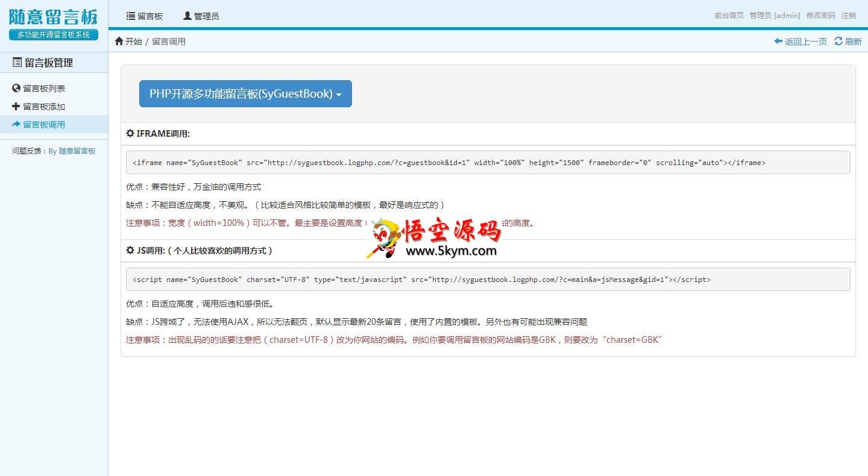Click the 优点：兼容性好 text line

click(193, 187)
